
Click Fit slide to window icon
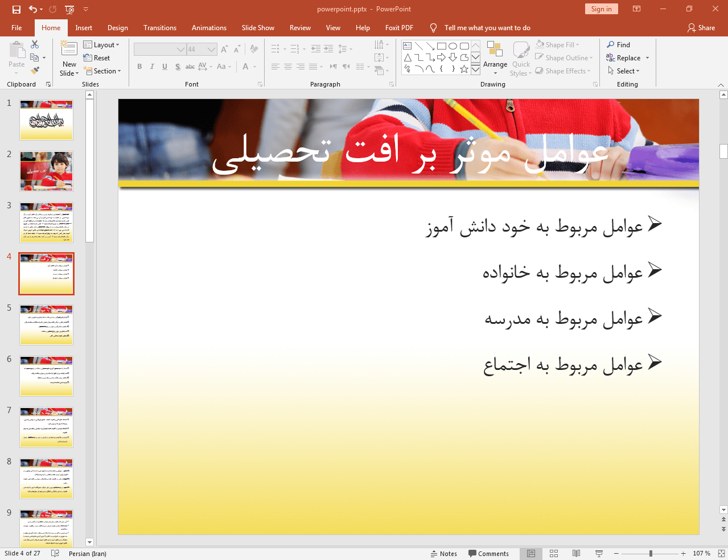pos(721,553)
